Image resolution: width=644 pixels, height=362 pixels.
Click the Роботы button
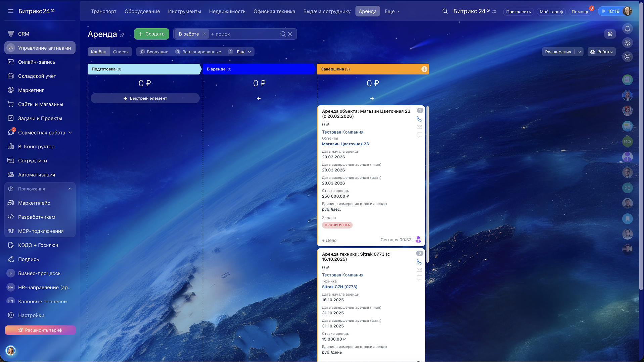point(602,52)
